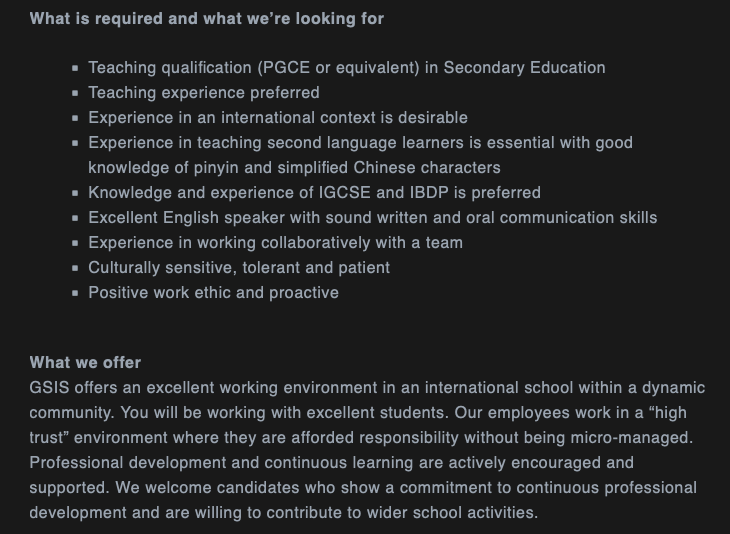Click the IGCSE and IBDP requirement
The width and height of the screenshot is (730, 534).
[315, 193]
